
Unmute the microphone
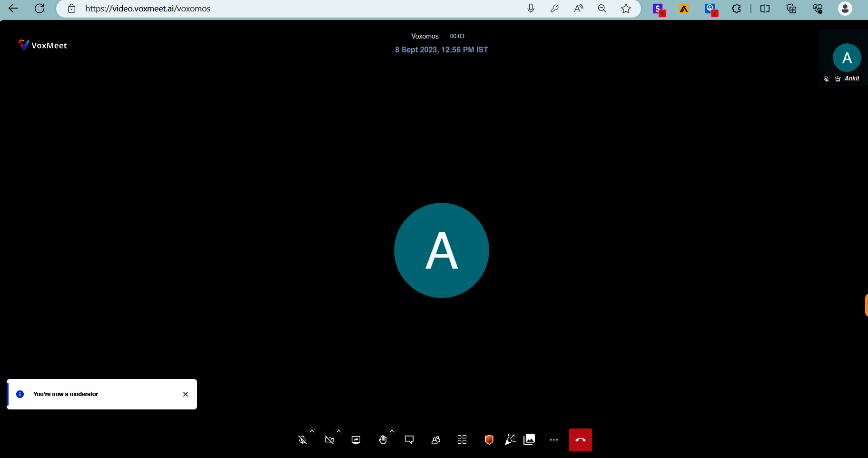pyautogui.click(x=303, y=439)
